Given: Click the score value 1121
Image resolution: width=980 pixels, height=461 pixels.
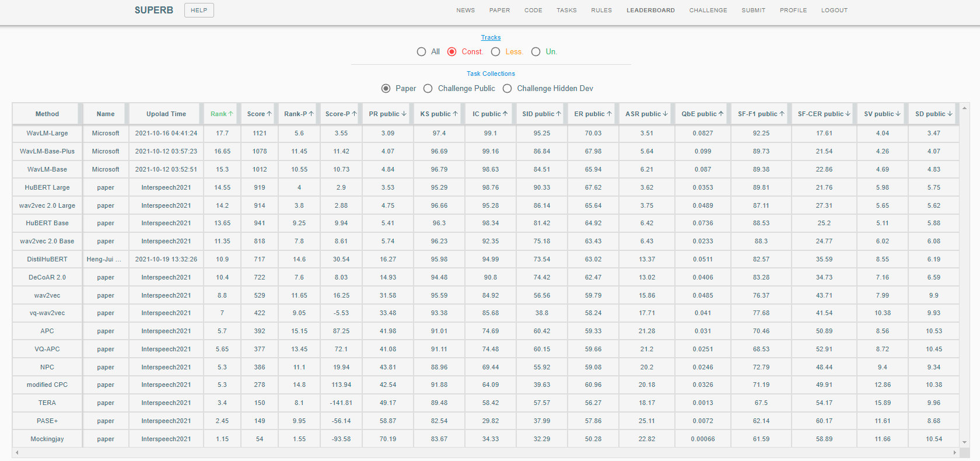Looking at the screenshot, I should [x=260, y=133].
